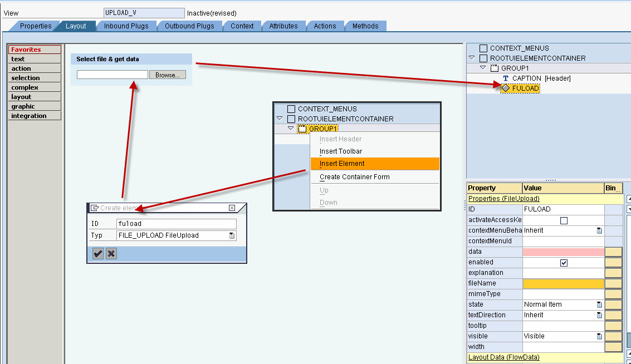Viewport: 631px width, 364px height.
Task: Click the tooltip property binding icon
Action: tap(613, 325)
